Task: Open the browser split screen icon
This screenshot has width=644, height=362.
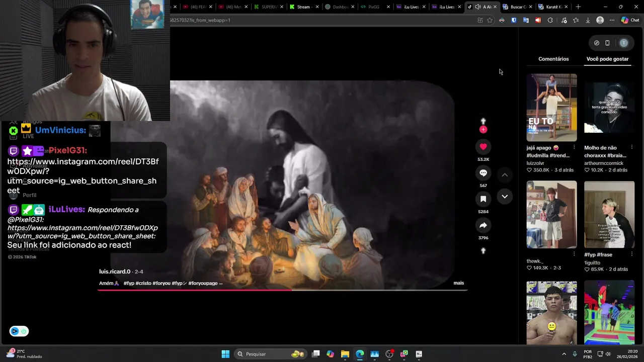Action: [480, 20]
